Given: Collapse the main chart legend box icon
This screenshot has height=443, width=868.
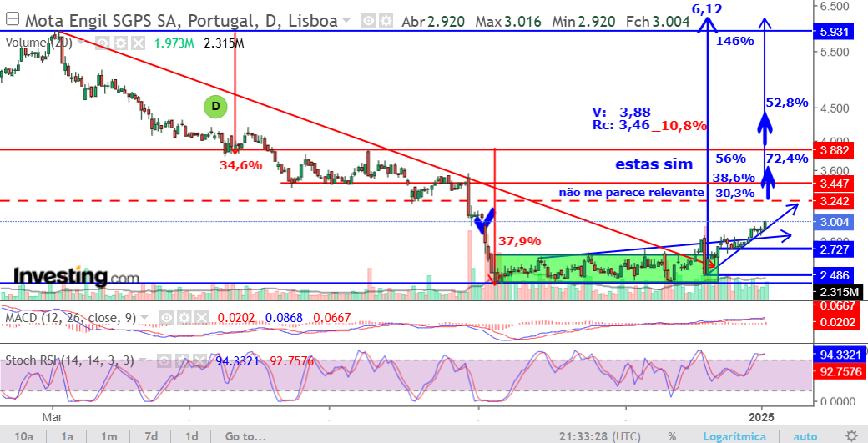Looking at the screenshot, I should point(13,21).
